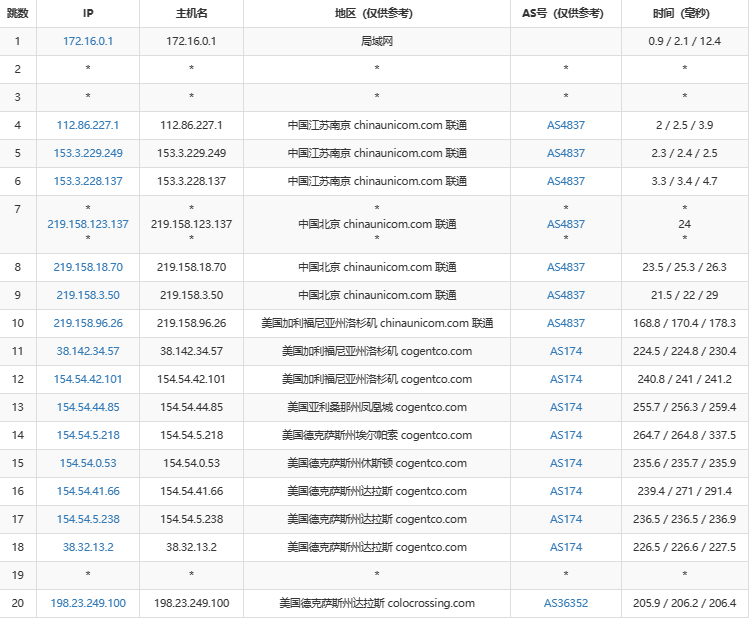The image size is (750, 621).
Task: Click the AS4837 link in hop 4 row
Action: pyautogui.click(x=566, y=125)
